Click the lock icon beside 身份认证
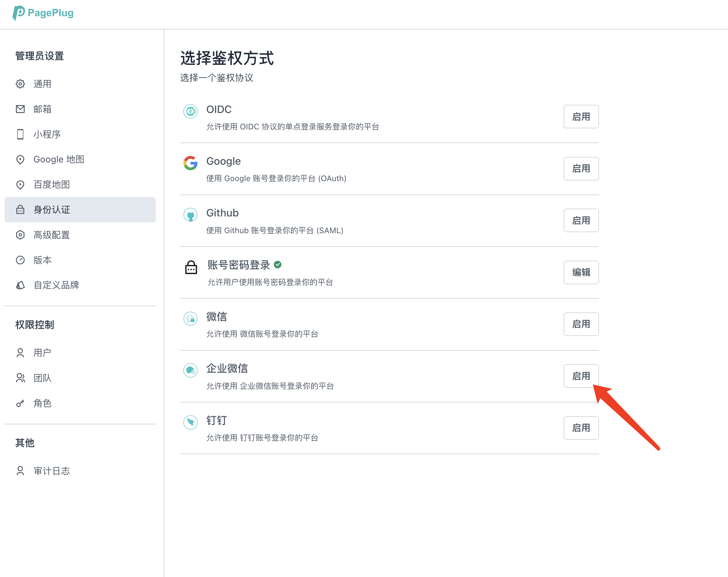The height and width of the screenshot is (577, 728). click(x=20, y=210)
